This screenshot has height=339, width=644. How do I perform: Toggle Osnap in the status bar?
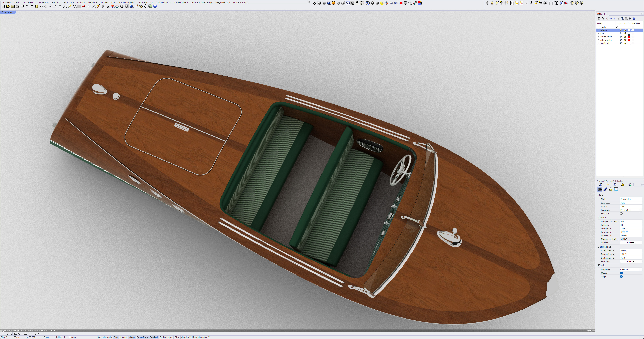tap(132, 337)
